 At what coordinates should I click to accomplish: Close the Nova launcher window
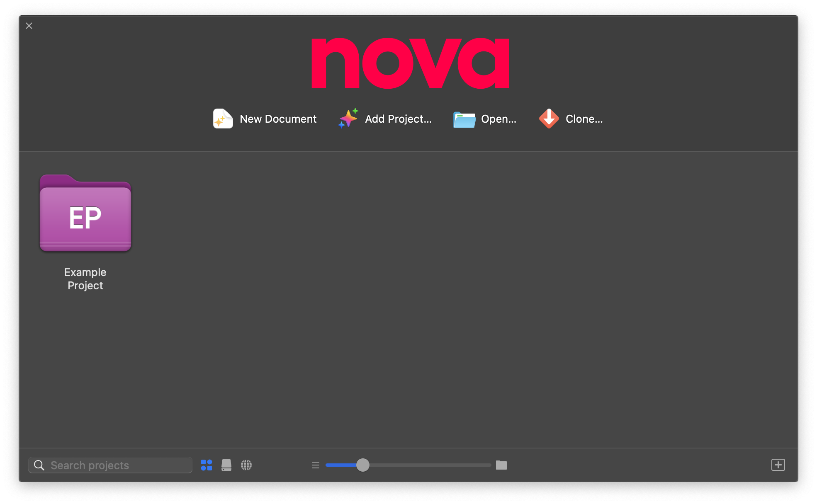tap(29, 26)
